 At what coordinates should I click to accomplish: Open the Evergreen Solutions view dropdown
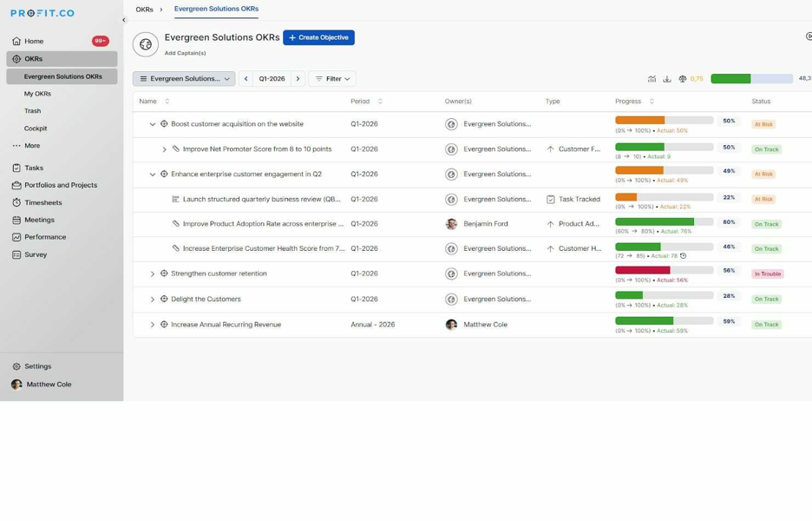(x=184, y=79)
